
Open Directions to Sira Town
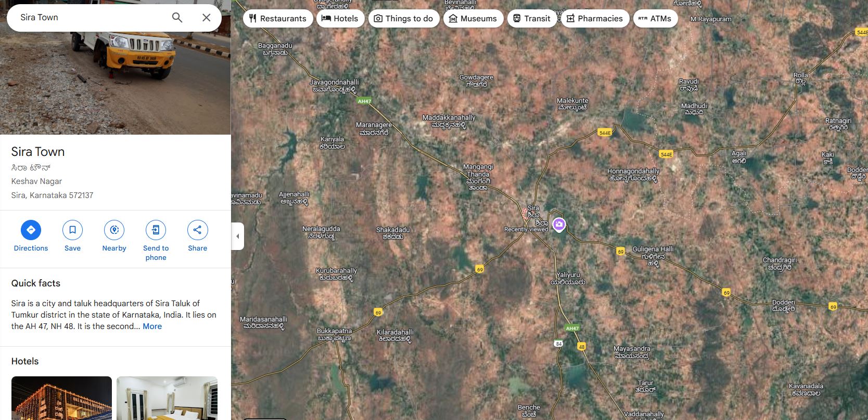pos(31,230)
